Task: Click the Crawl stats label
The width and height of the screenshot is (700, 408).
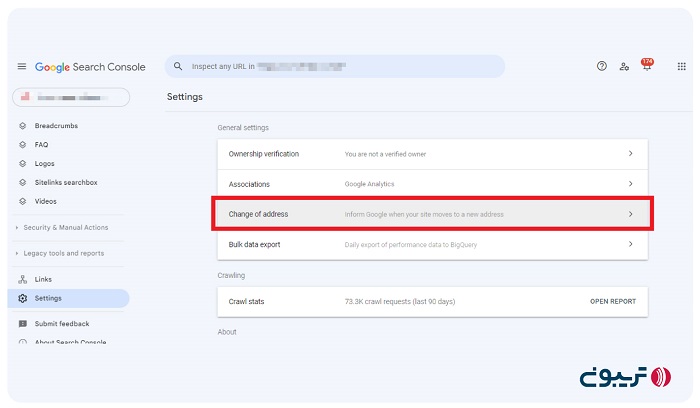Action: 246,302
